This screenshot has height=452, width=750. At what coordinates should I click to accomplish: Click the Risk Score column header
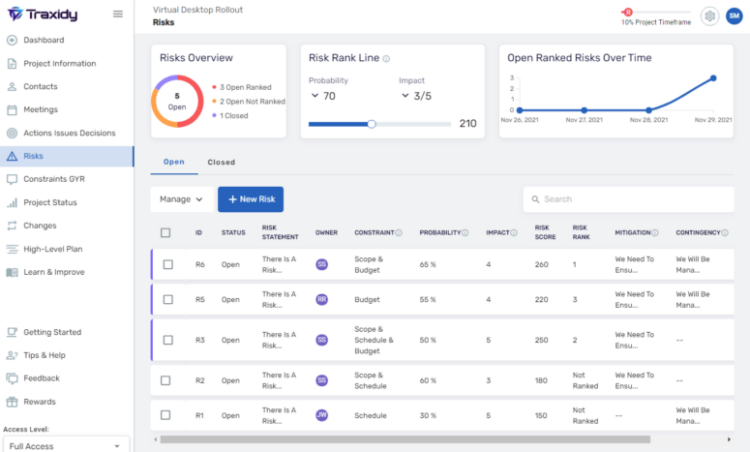[x=545, y=232]
